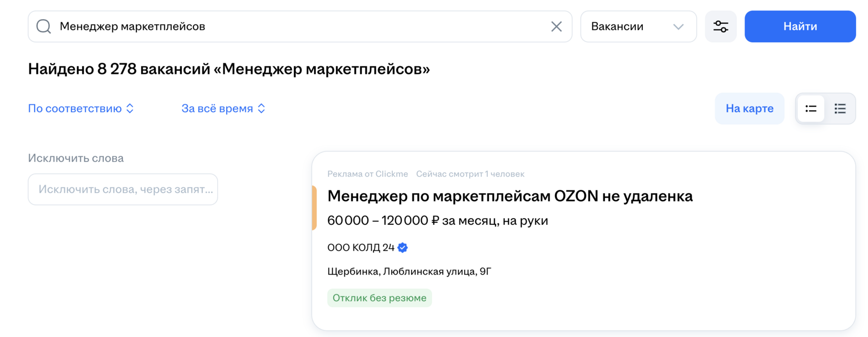The height and width of the screenshot is (337, 868).
Task: Open the За всё время period dropdown
Action: point(223,109)
